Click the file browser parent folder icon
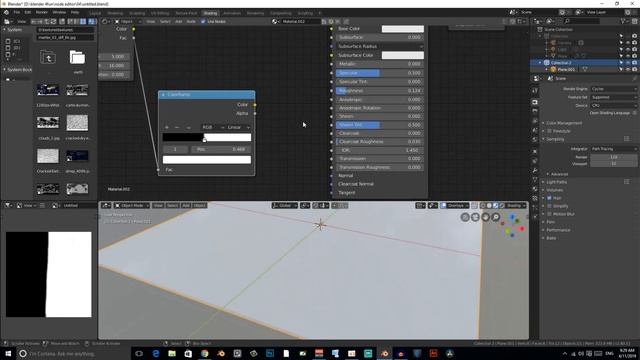 (x=48, y=58)
